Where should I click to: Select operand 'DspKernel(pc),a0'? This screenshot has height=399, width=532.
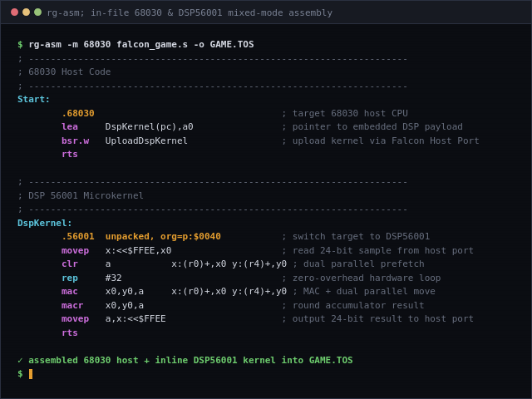(x=150, y=127)
